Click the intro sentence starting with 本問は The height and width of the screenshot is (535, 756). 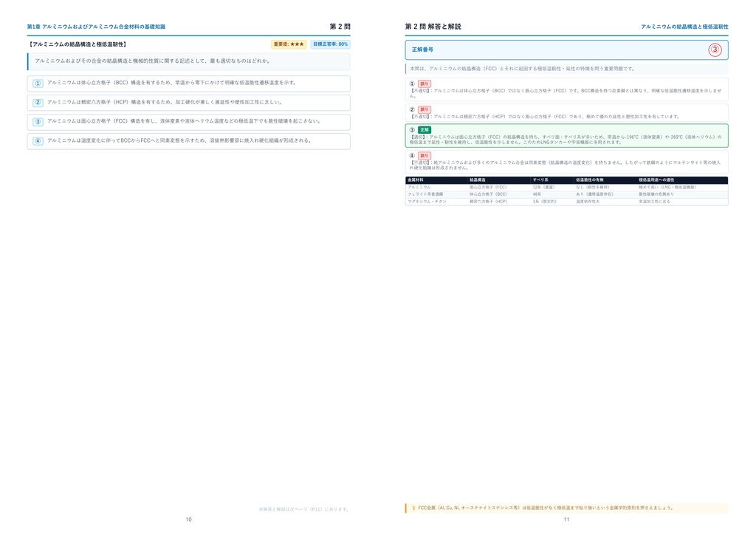[522, 69]
